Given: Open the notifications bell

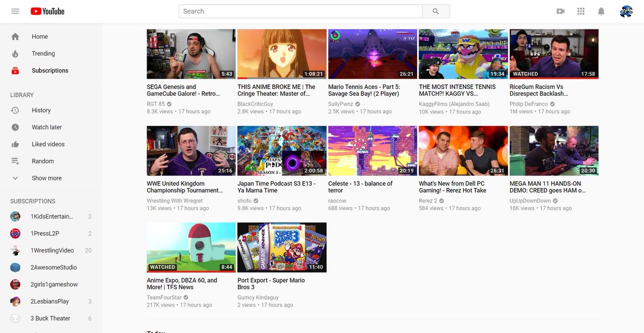Looking at the screenshot, I should [601, 11].
